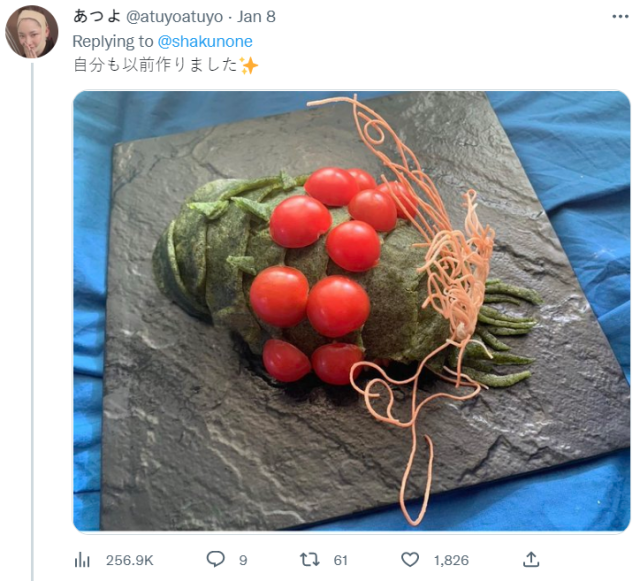Like the tweet with the heart icon
This screenshot has height=581, width=640.
410,560
